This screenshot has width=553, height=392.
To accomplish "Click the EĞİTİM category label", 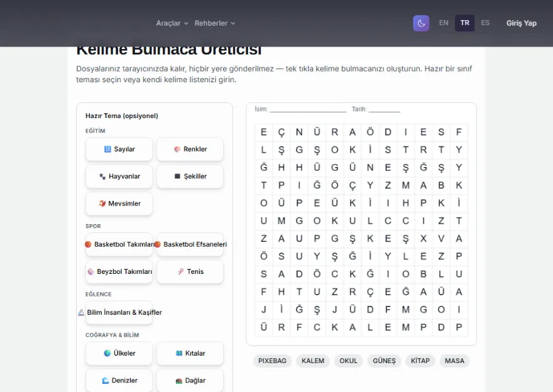I will (96, 131).
